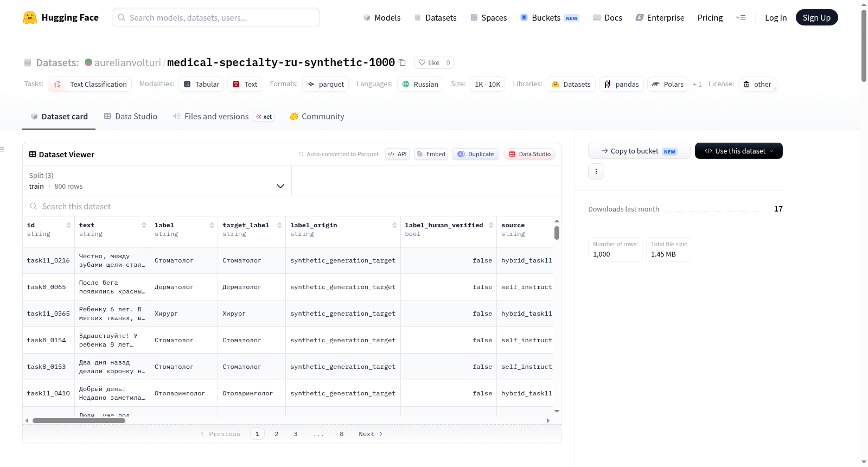
Task: Click the Tabular modality tag
Action: tap(201, 84)
